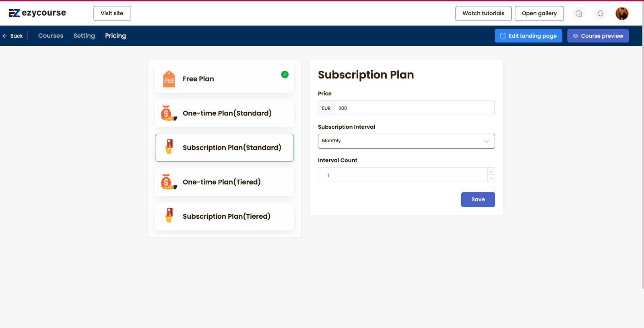644x328 pixels.
Task: Click the One-time Plan(Tiered) money bag icon
Action: pos(168,182)
